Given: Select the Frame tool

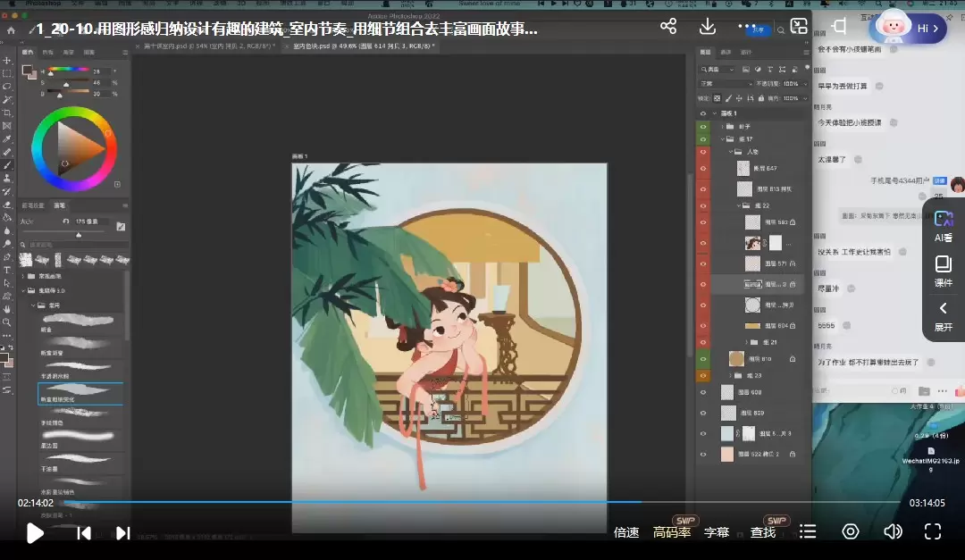Looking at the screenshot, I should coord(7,126).
